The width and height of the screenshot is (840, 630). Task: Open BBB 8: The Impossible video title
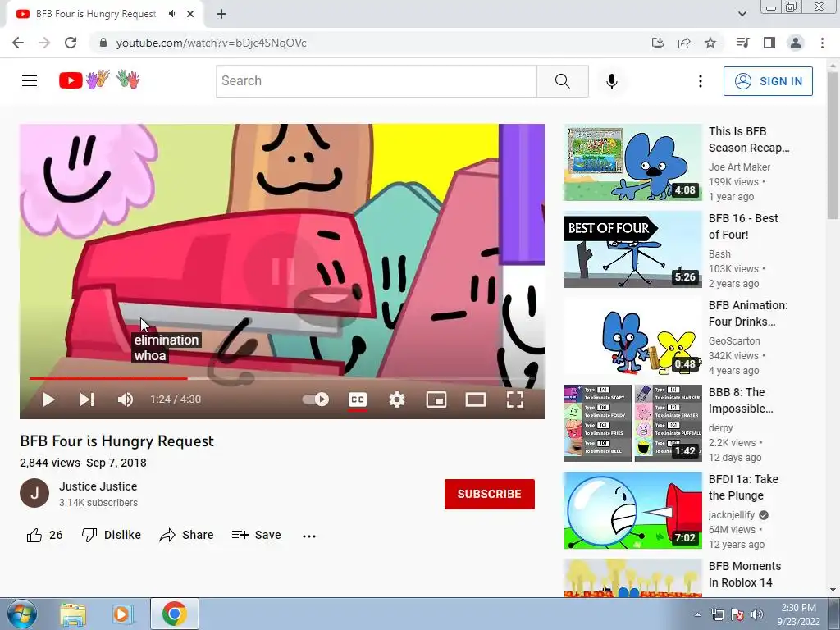741,400
